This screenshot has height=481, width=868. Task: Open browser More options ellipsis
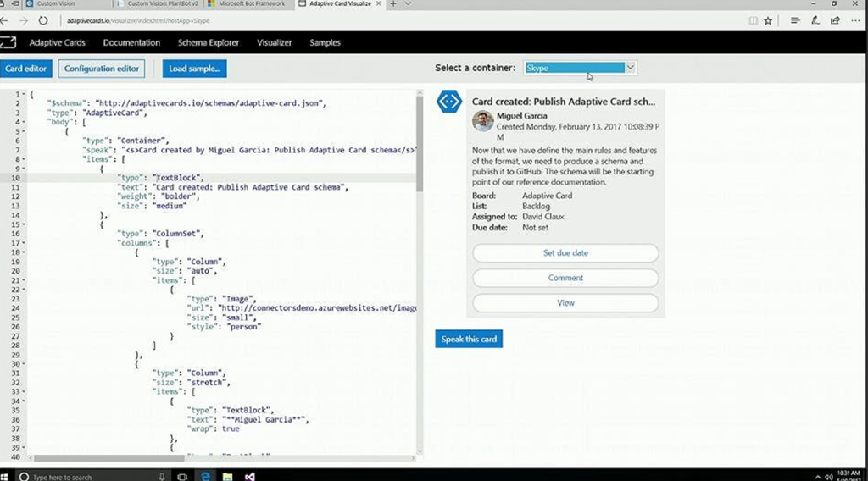(855, 21)
